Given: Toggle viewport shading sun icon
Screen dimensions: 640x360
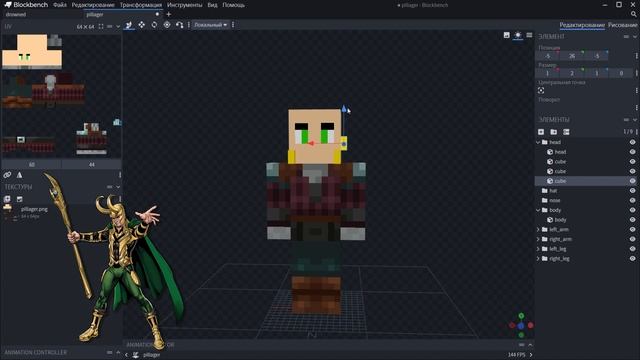Looking at the screenshot, I should pos(518,35).
